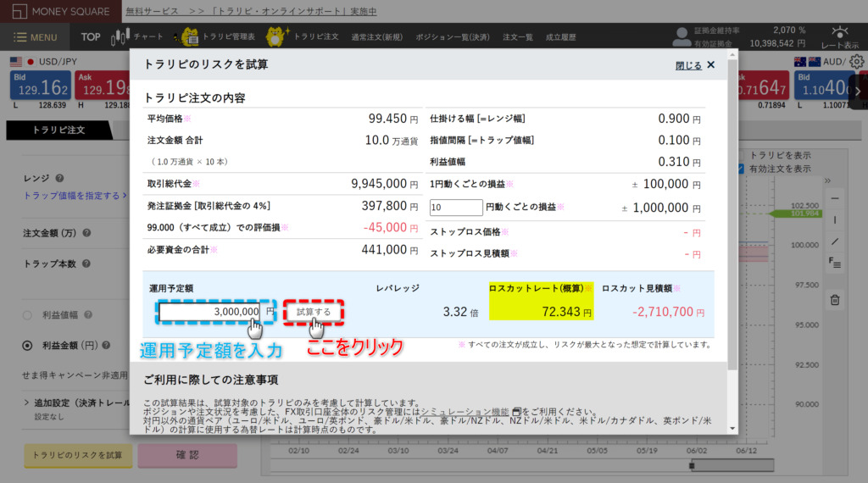Click the 試算する button

pyautogui.click(x=314, y=312)
